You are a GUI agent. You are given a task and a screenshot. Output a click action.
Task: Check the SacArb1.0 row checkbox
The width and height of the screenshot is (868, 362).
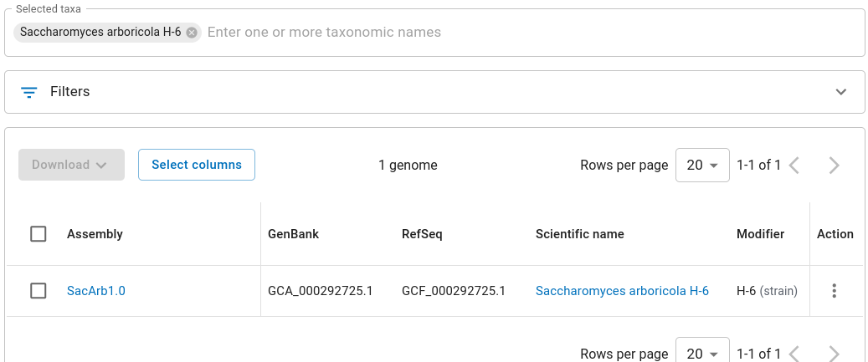click(39, 291)
